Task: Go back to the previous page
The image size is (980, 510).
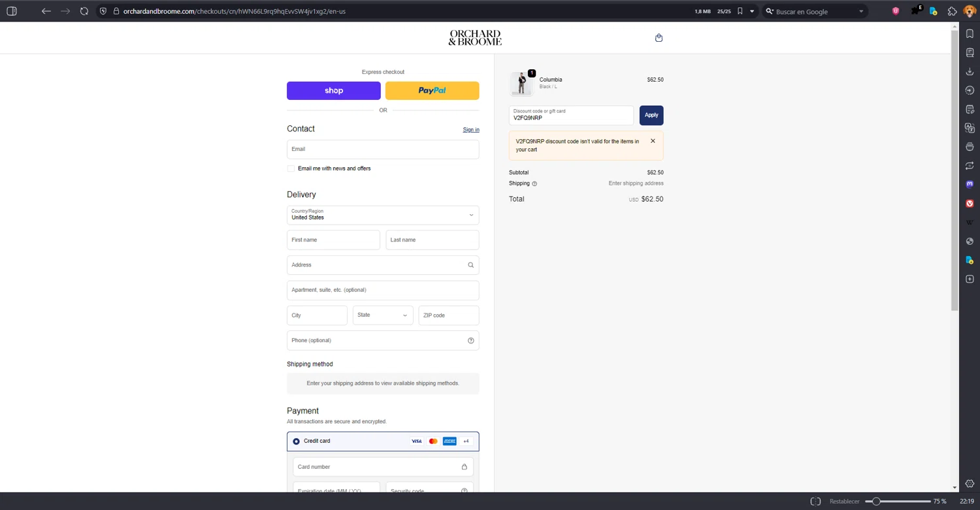Action: (x=46, y=11)
